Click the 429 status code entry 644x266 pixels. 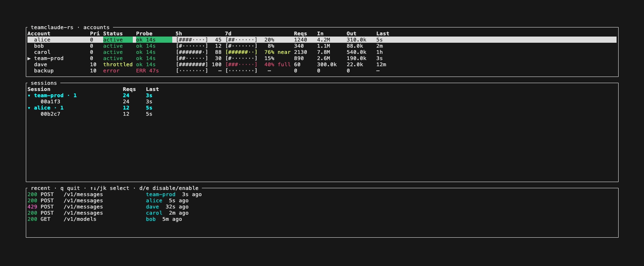point(32,207)
